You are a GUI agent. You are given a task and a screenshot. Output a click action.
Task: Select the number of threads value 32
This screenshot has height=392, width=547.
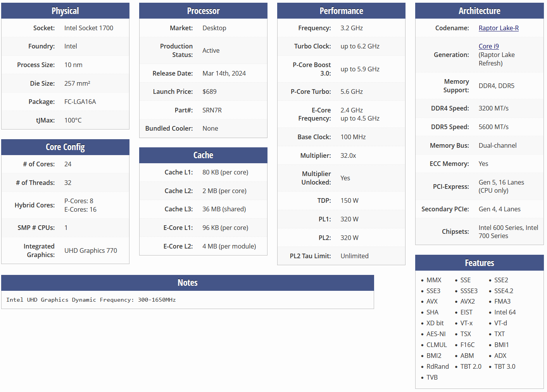click(68, 183)
